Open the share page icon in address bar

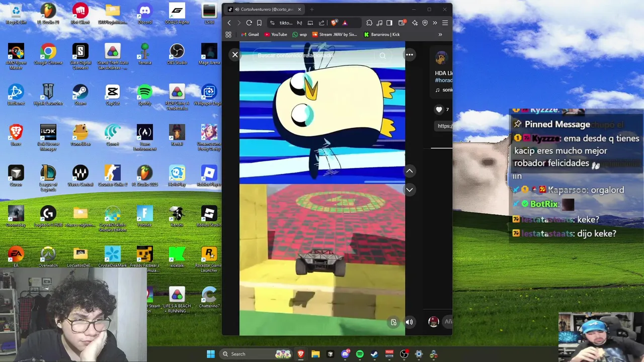(321, 23)
